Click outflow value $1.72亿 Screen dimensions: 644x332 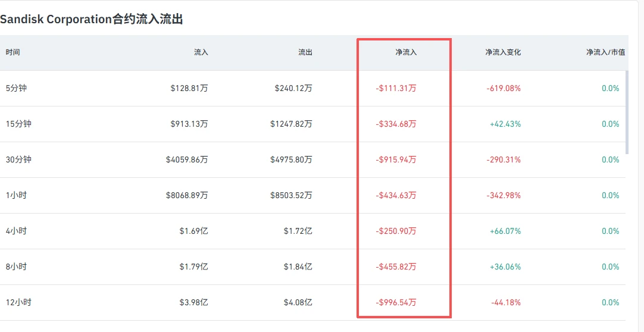pos(298,231)
